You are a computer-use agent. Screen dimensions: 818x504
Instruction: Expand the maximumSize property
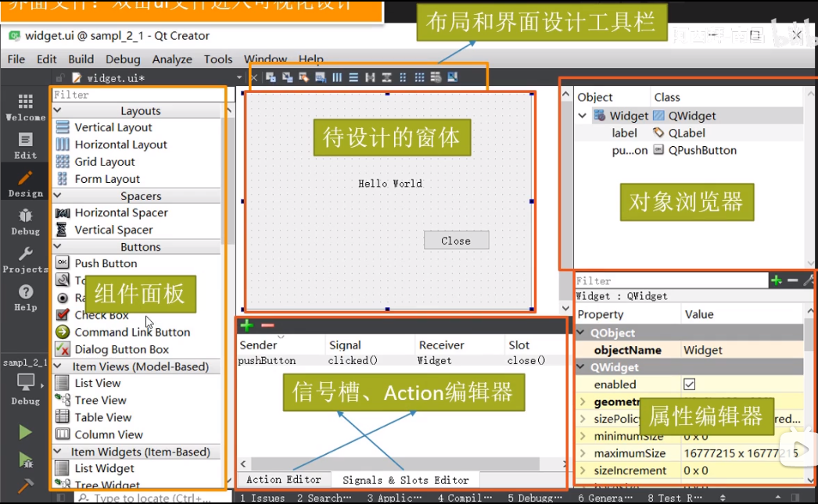click(583, 453)
